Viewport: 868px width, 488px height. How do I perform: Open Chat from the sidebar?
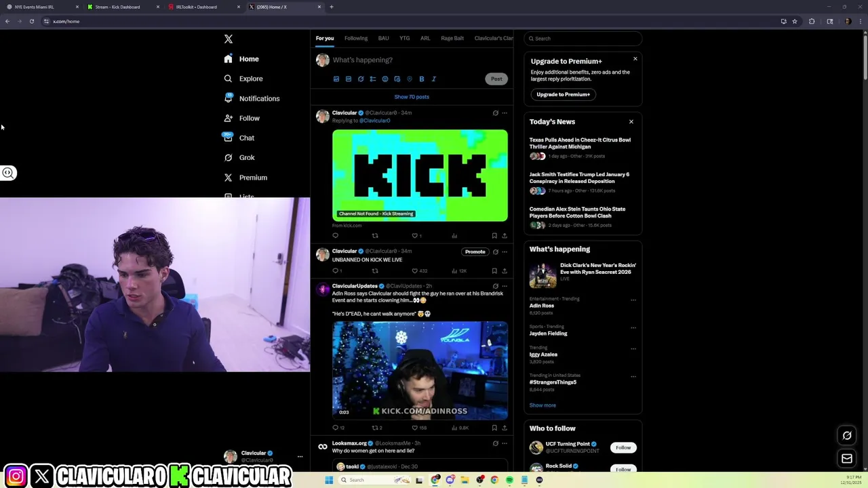click(x=239, y=138)
